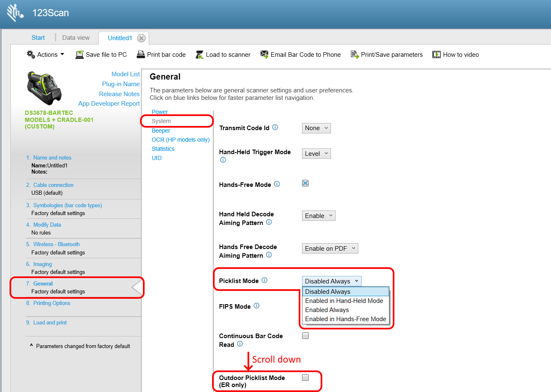Image resolution: width=551 pixels, height=392 pixels.
Task: Click the Save file to PC label
Action: (x=106, y=55)
